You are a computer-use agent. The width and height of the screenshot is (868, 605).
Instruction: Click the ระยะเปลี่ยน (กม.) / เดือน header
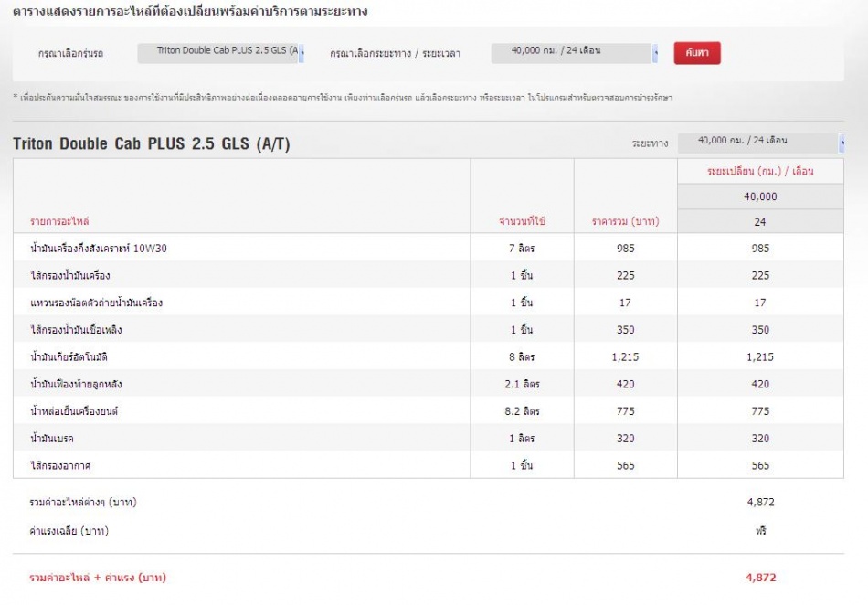pos(760,171)
